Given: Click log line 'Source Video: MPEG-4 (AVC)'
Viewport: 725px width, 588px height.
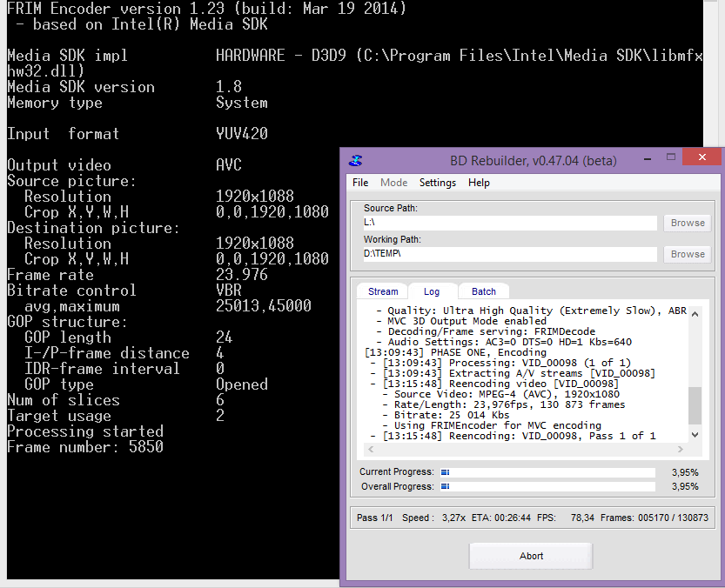Looking at the screenshot, I should pyautogui.click(x=500, y=394).
